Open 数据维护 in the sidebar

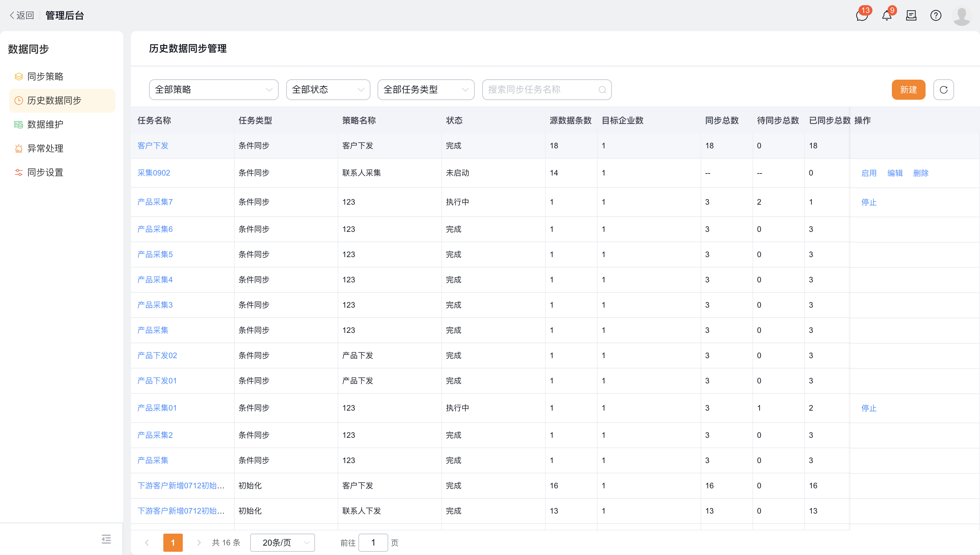tap(62, 124)
